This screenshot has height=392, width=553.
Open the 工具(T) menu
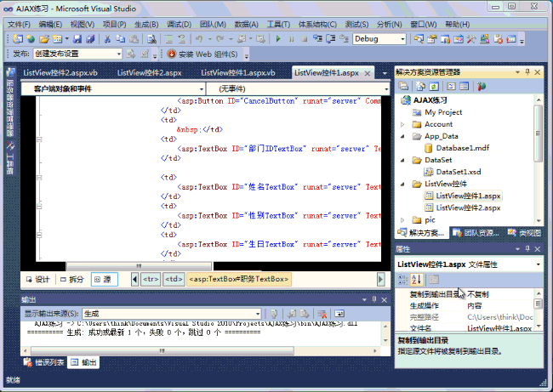pos(278,25)
